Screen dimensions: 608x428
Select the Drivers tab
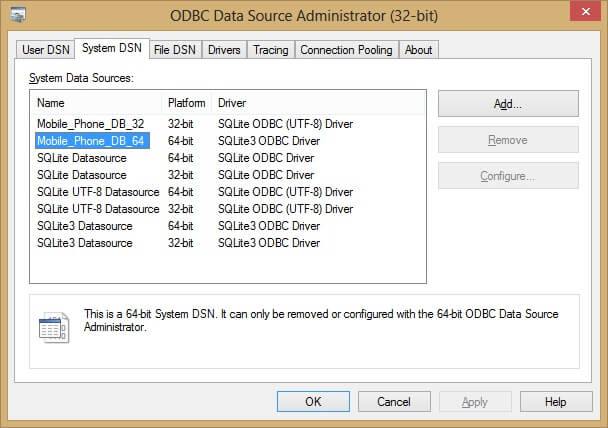pyautogui.click(x=224, y=50)
